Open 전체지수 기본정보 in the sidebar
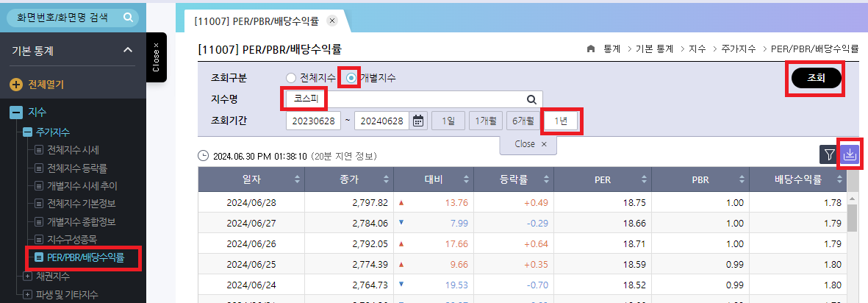Viewport: 868px width, 303px height. (82, 203)
